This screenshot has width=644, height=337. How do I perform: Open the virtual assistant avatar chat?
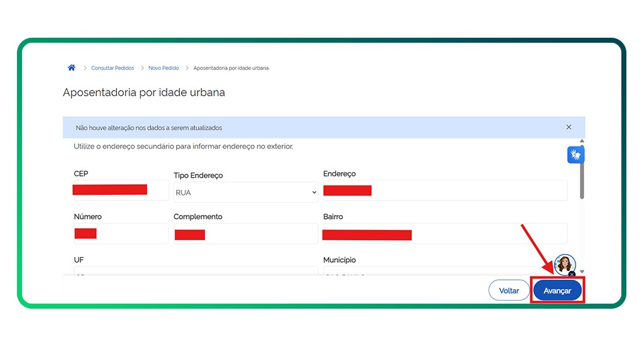(x=564, y=264)
